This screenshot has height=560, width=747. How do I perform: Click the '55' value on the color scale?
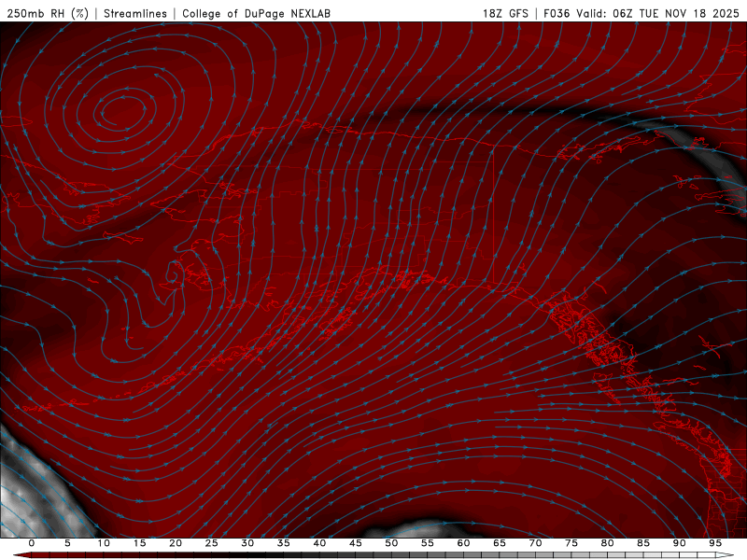[x=428, y=543]
